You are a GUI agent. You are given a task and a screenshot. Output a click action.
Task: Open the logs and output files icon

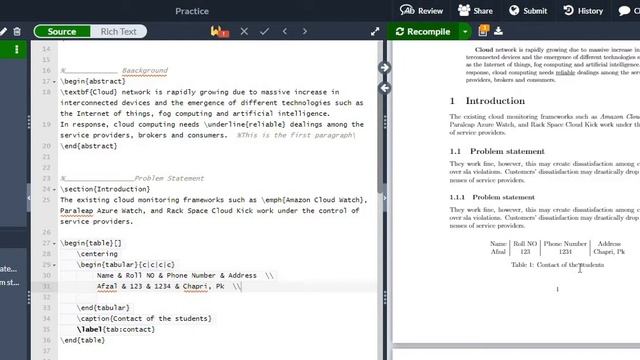[483, 31]
